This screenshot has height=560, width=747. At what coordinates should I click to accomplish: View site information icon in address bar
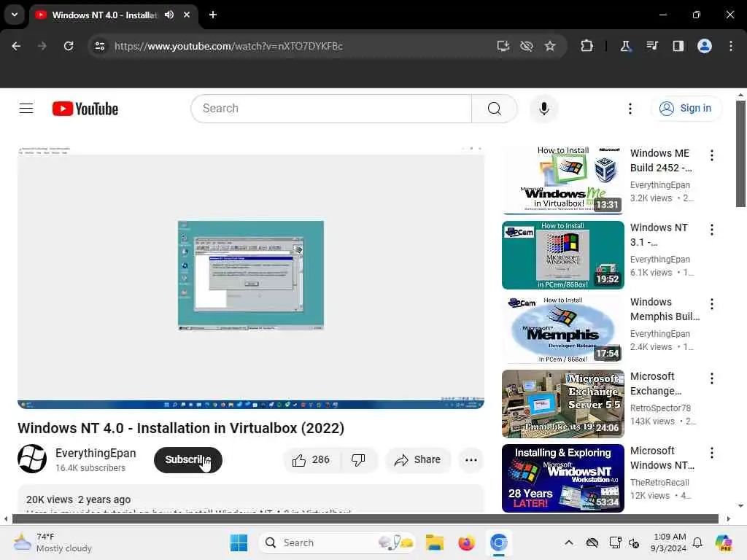(99, 46)
